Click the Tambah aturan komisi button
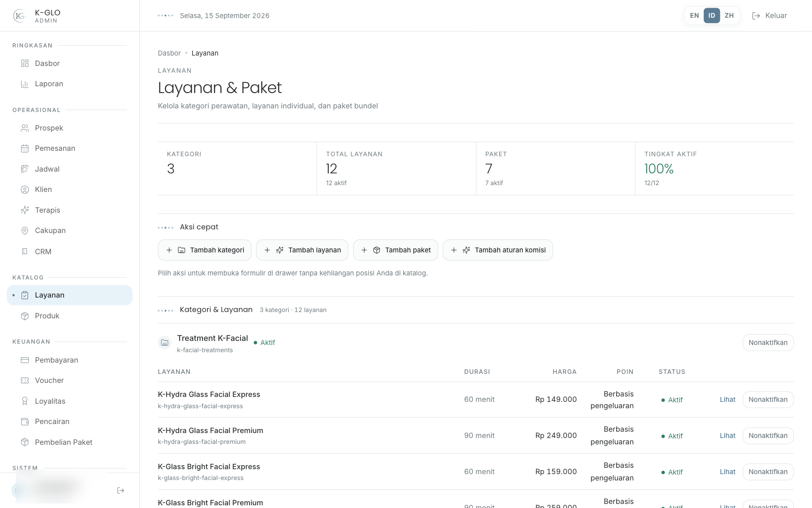 pos(498,250)
